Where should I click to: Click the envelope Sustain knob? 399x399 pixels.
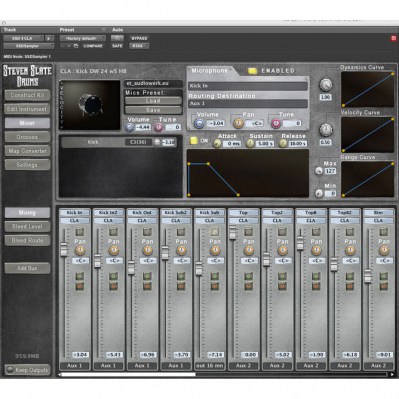[x=250, y=143]
